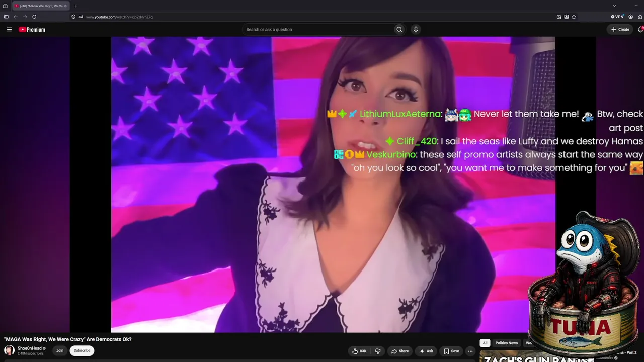Open the browser profile account icon

click(x=631, y=17)
